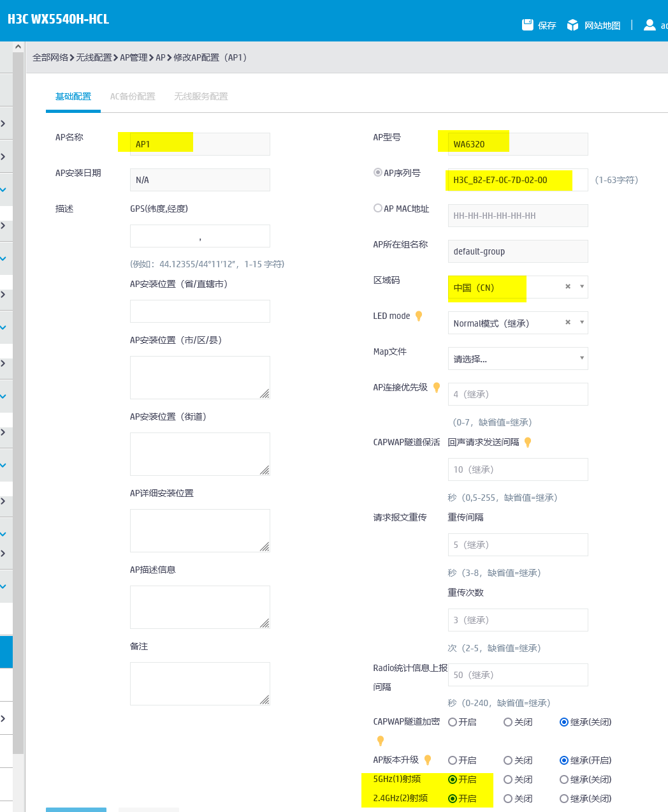Click the AP连接优先级 input field
Viewport: 668px width, 812px height.
pyautogui.click(x=518, y=394)
